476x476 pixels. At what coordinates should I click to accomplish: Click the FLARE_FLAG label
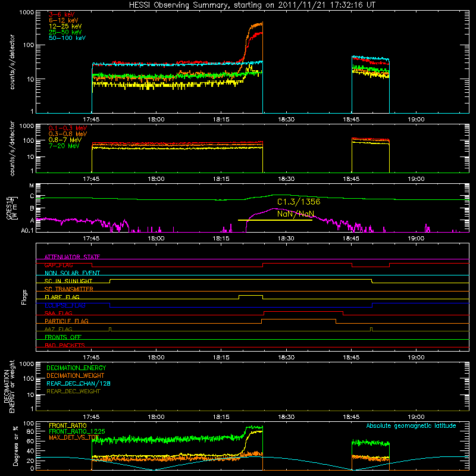click(62, 297)
